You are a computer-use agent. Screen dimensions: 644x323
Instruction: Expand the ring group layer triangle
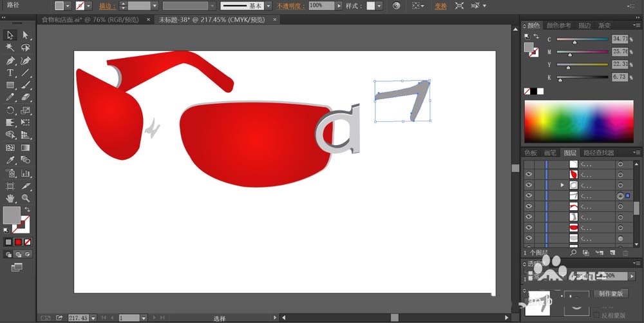tap(562, 185)
